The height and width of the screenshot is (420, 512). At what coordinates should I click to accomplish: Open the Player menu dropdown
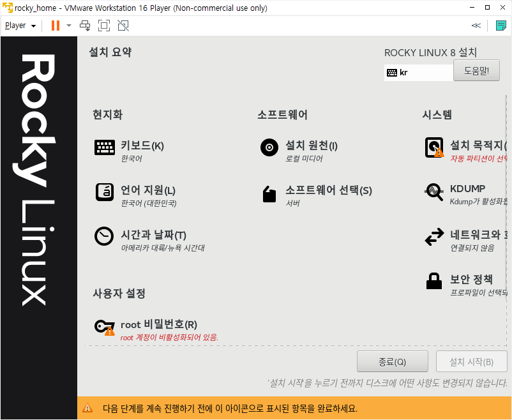tap(20, 26)
